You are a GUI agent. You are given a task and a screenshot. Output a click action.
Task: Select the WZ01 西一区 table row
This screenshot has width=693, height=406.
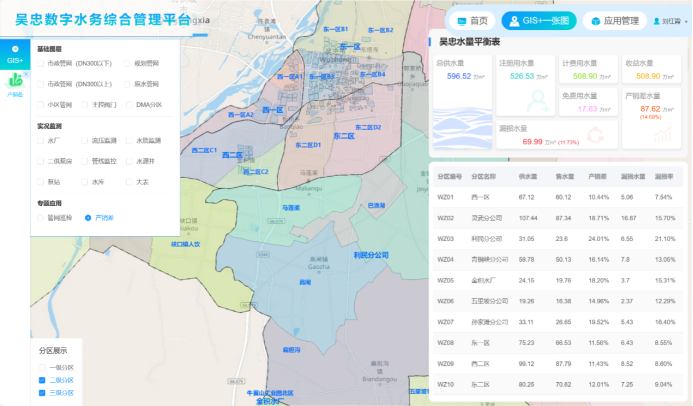(x=556, y=197)
